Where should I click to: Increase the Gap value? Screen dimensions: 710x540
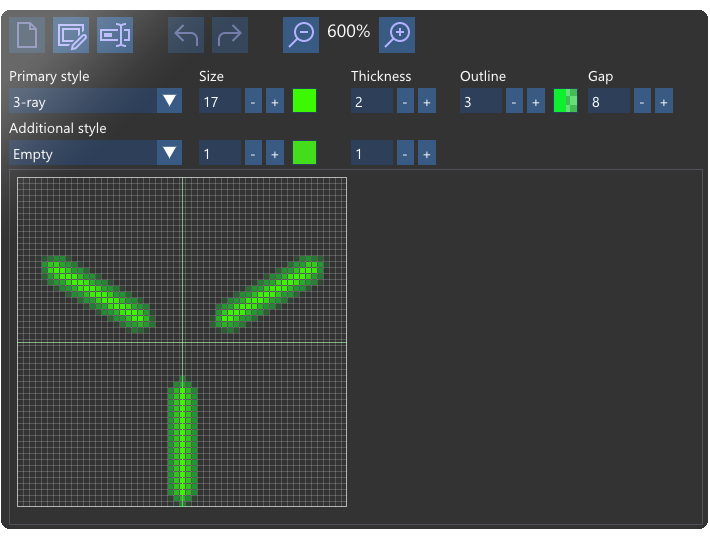[664, 101]
